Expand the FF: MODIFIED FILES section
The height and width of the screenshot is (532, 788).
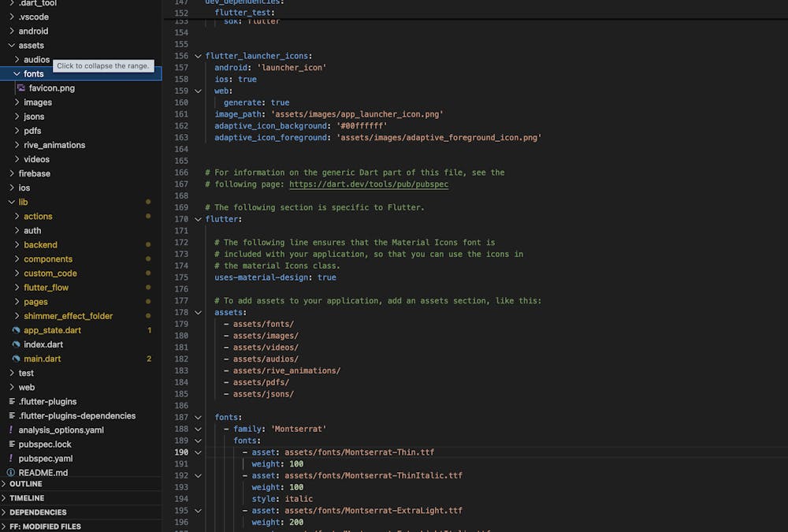[x=45, y=526]
